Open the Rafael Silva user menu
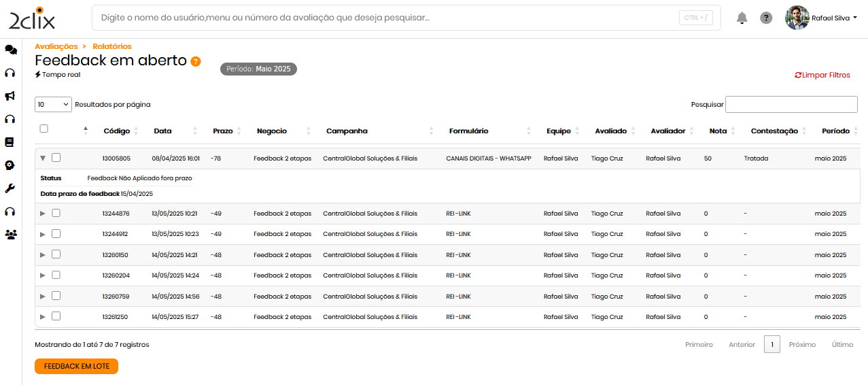The height and width of the screenshot is (385, 868). tap(821, 18)
